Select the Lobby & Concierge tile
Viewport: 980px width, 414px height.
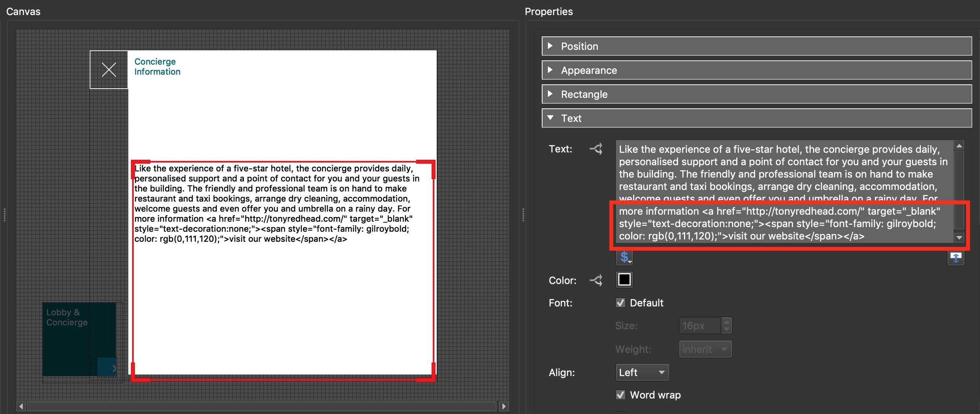click(79, 339)
